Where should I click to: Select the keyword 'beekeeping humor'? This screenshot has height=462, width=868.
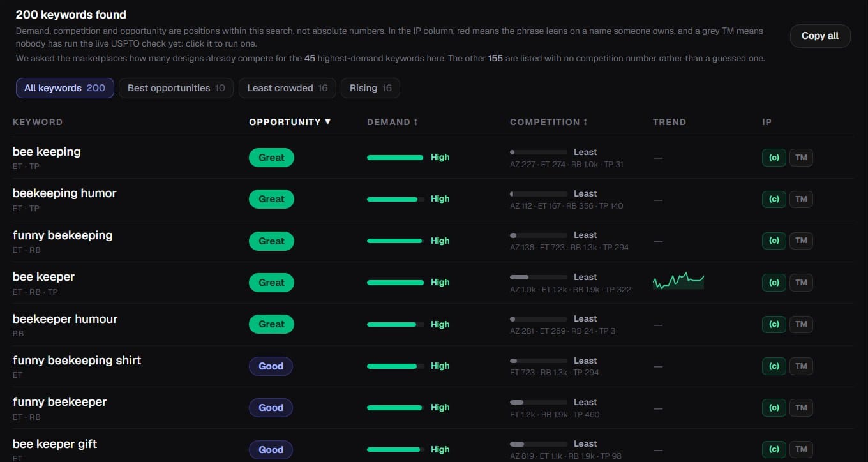64,193
